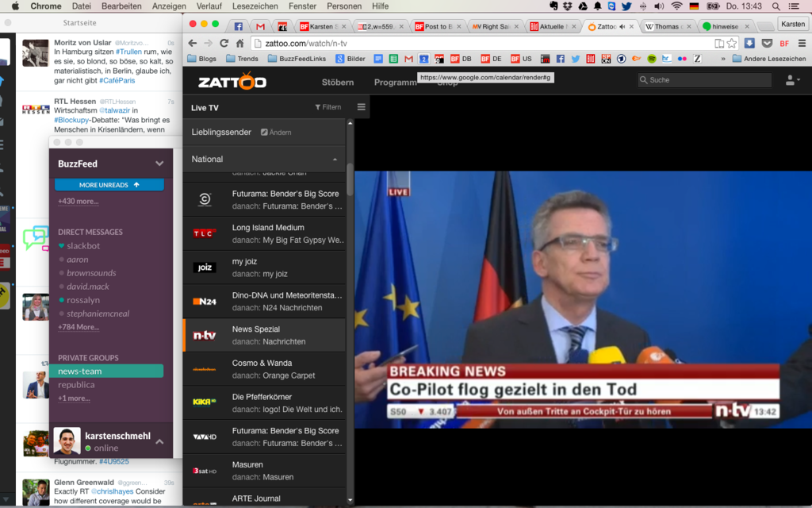This screenshot has height=508, width=812.
Task: Show more bookmarks with the overflow chevron
Action: coord(723,59)
